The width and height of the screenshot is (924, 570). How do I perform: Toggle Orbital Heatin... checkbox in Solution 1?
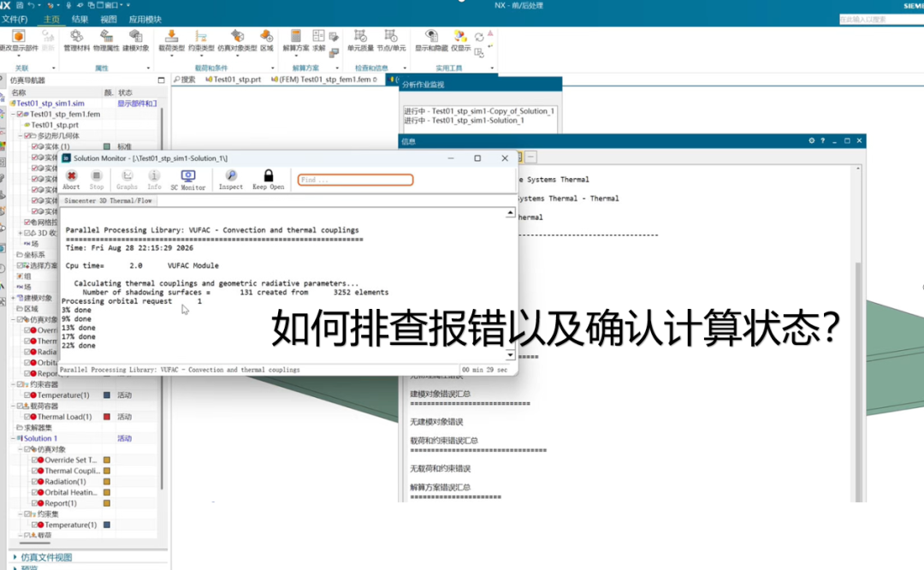point(34,492)
